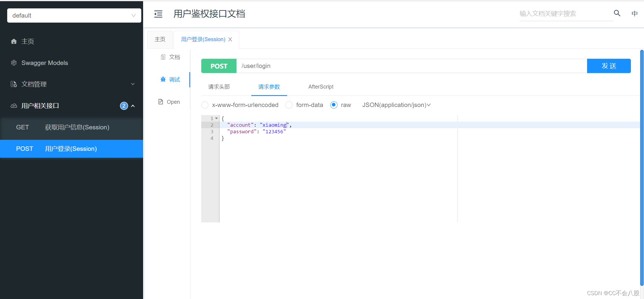
Task: Collapse the 用户相关接口 section
Action: pyautogui.click(x=133, y=106)
